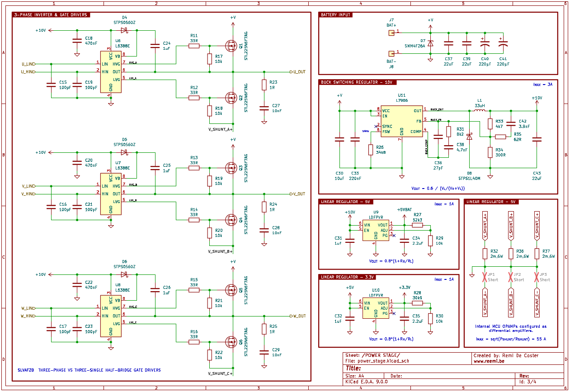
Task: Select the U6 L6388E gate driver body
Action: tap(111, 71)
